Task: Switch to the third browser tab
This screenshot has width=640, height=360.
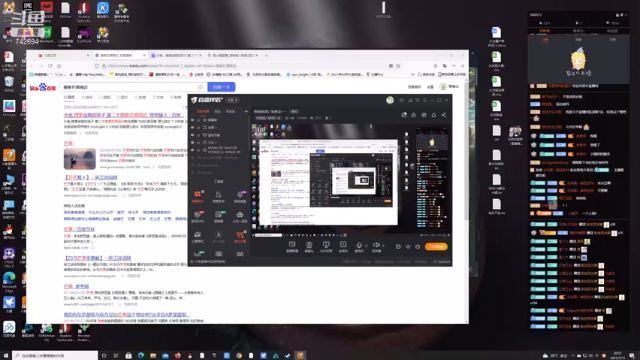Action: [176, 55]
